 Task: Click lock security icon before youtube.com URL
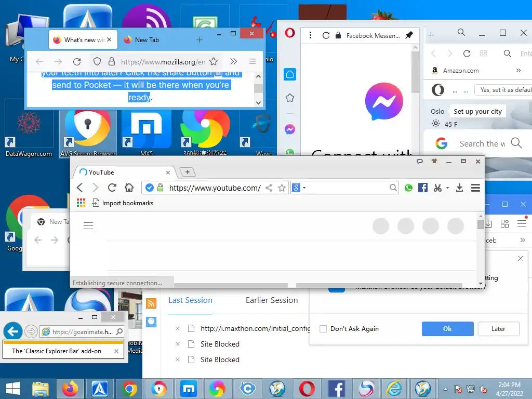pos(160,188)
